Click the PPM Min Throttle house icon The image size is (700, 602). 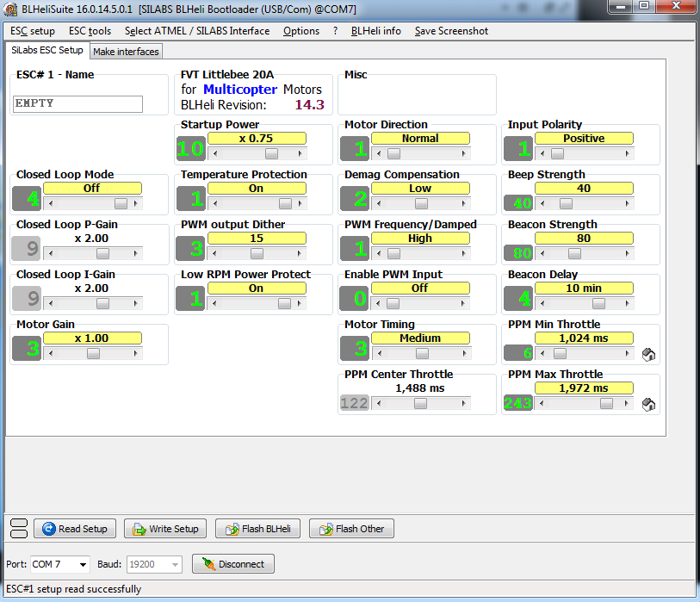click(649, 354)
